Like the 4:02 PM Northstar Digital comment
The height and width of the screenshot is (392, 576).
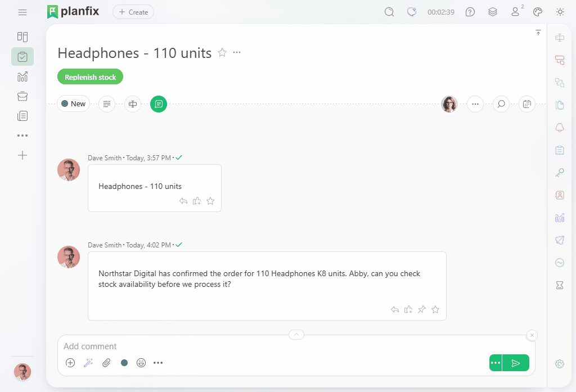(408, 309)
